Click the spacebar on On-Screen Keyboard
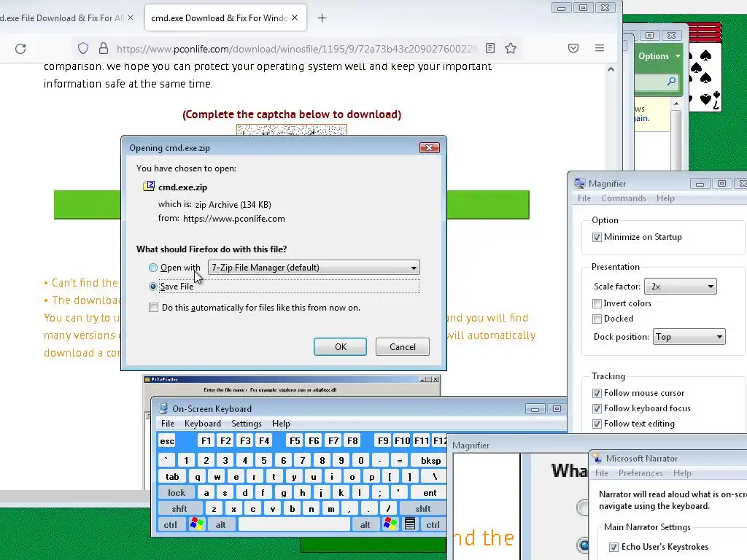Viewport: 747px width, 560px height. coord(294,524)
